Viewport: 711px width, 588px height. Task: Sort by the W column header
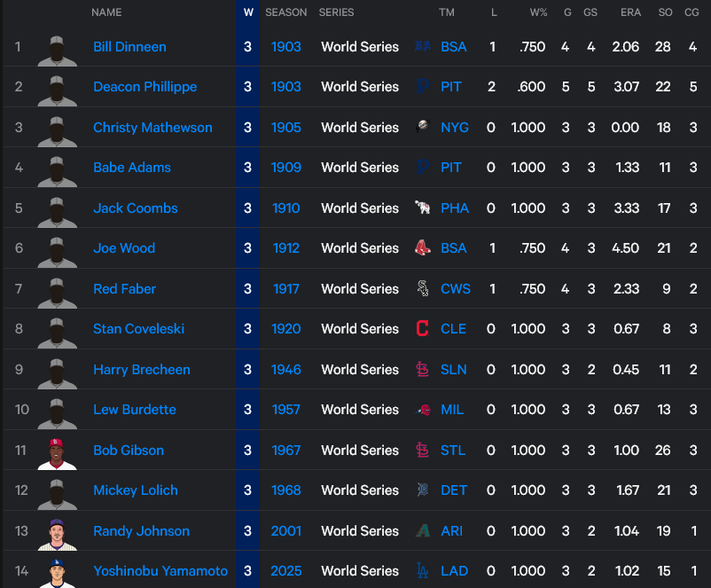pyautogui.click(x=248, y=12)
